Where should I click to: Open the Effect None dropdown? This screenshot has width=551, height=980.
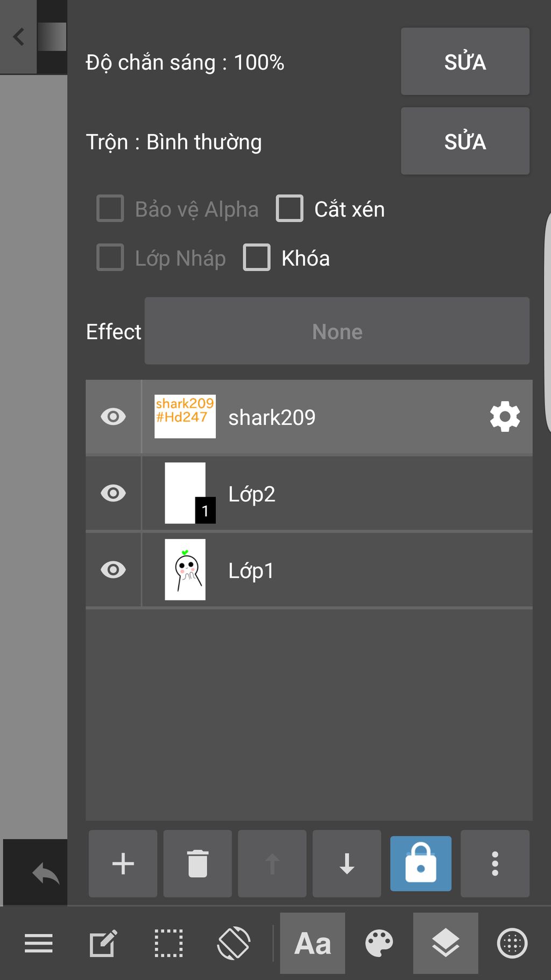click(x=337, y=331)
